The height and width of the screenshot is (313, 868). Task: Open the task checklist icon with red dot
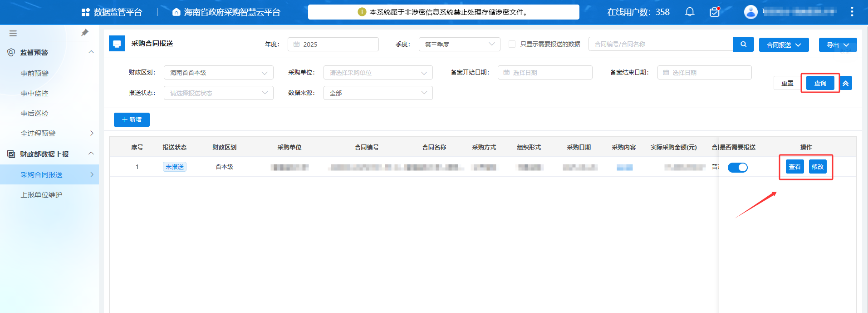click(x=715, y=12)
